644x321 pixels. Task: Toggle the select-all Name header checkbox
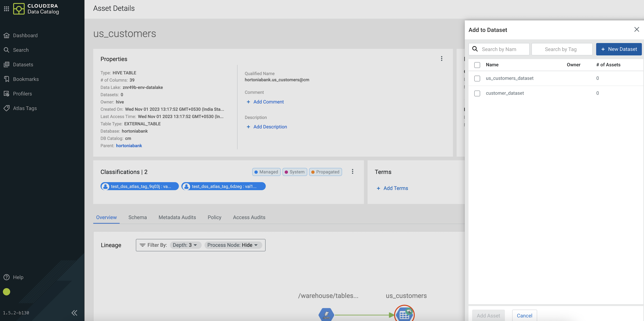pos(477,65)
